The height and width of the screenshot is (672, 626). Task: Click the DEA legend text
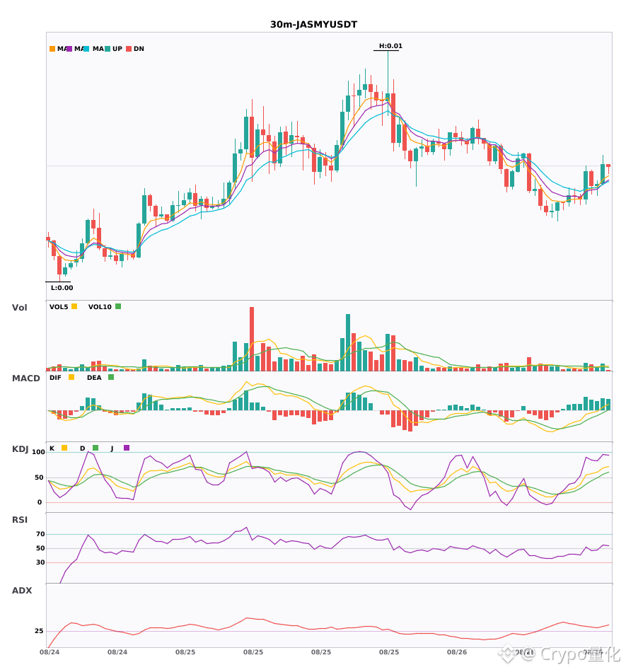click(94, 378)
